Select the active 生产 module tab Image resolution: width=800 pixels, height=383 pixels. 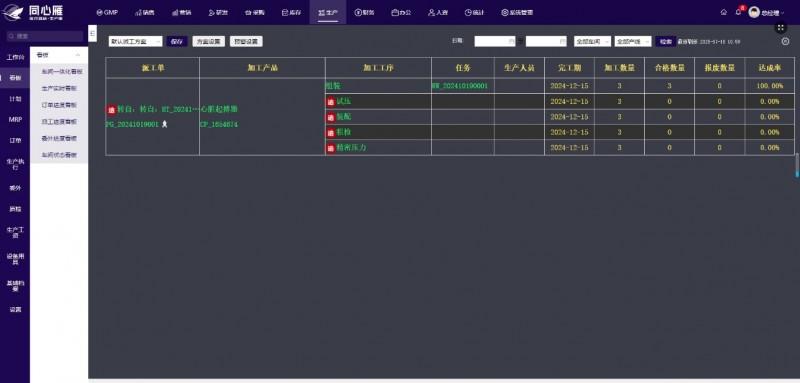[328, 12]
